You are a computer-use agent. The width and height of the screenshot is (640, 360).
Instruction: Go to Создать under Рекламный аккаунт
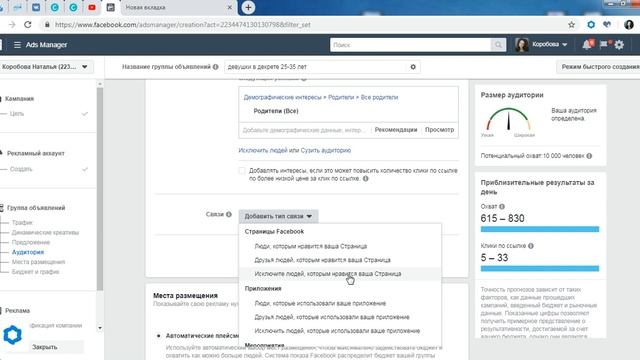pos(21,169)
